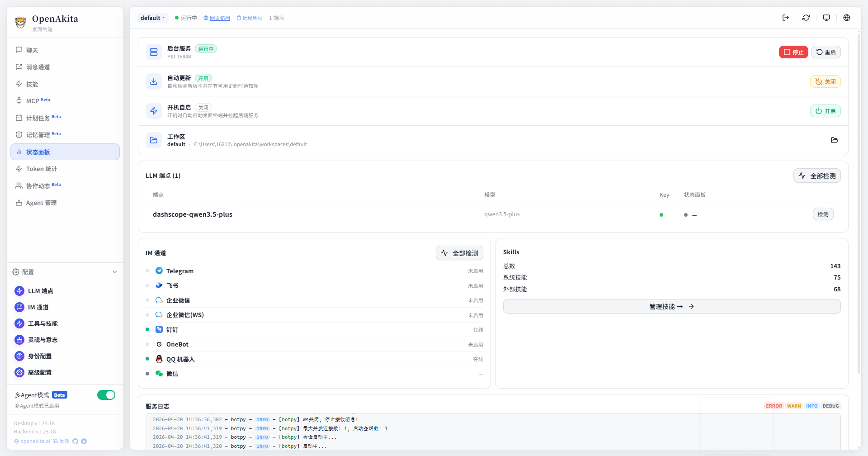Screen dimensions: 868x456
Task: Select 状态面板 in the sidebar
Action: 65,152
